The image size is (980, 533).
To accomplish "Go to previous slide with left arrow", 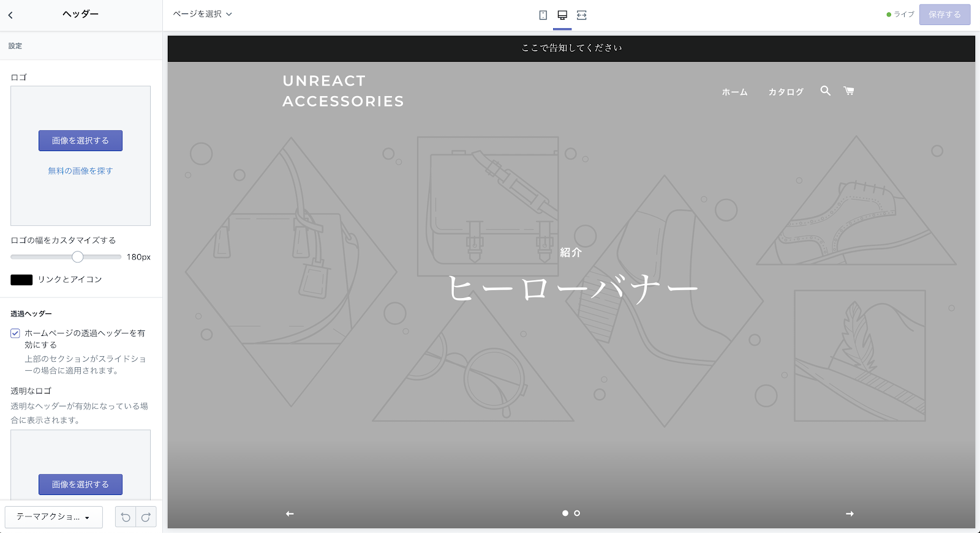I will [290, 513].
